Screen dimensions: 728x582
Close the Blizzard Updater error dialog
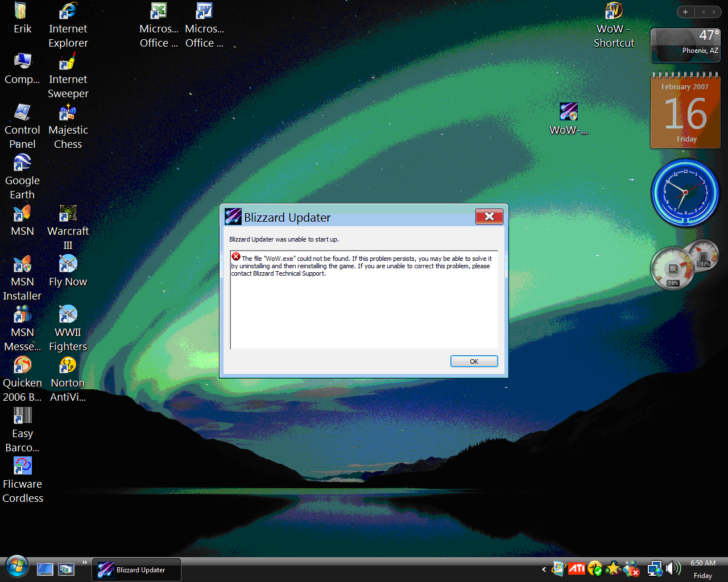[x=489, y=217]
